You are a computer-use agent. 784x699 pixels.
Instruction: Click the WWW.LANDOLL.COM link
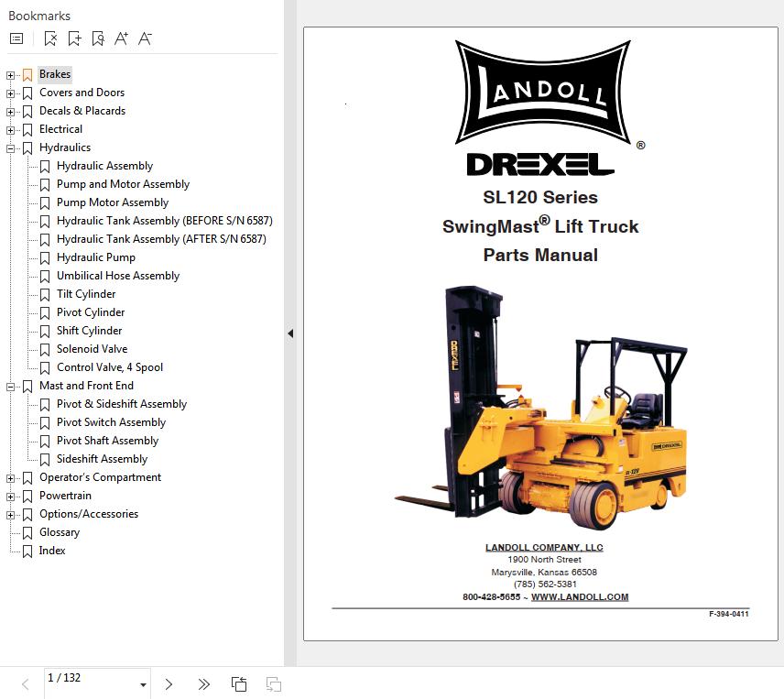pos(580,597)
